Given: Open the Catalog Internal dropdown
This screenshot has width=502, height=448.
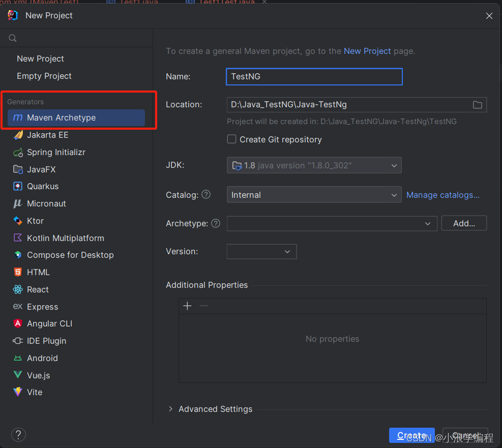Looking at the screenshot, I should point(314,195).
